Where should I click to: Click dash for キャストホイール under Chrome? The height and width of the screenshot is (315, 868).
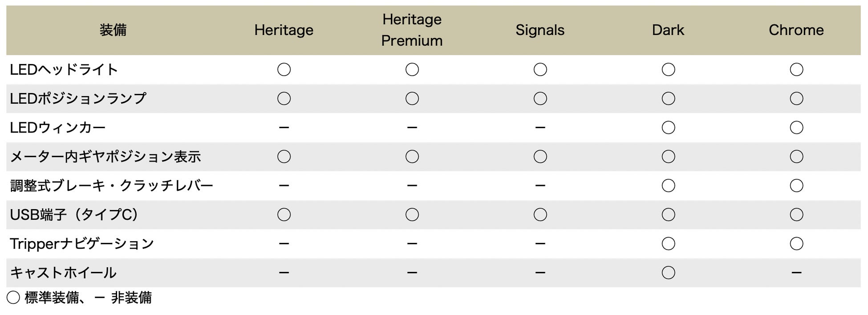[796, 273]
